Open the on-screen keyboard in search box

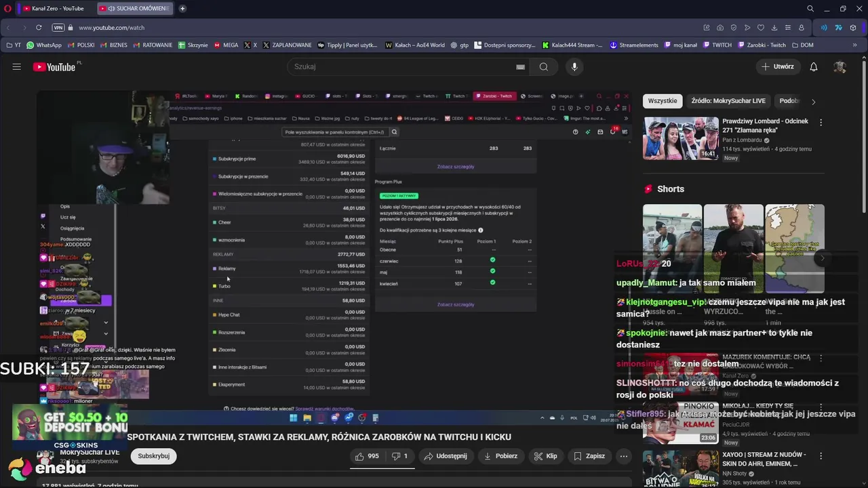click(520, 66)
